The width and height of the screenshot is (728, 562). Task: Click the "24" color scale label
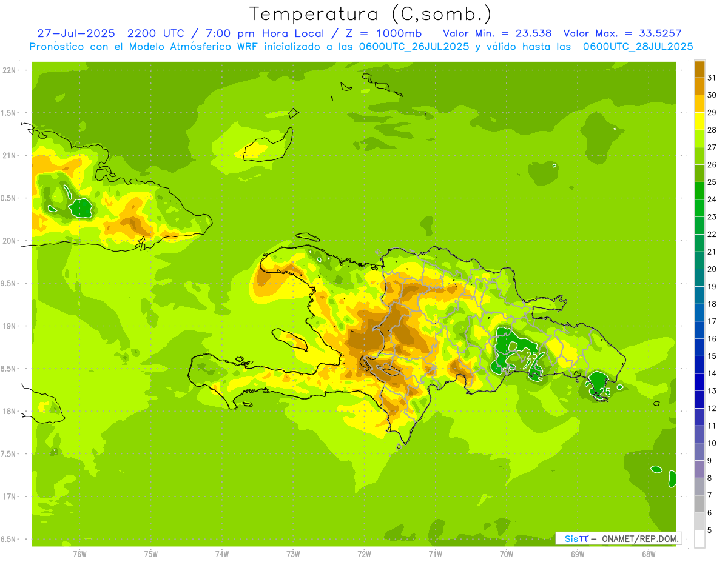point(712,199)
